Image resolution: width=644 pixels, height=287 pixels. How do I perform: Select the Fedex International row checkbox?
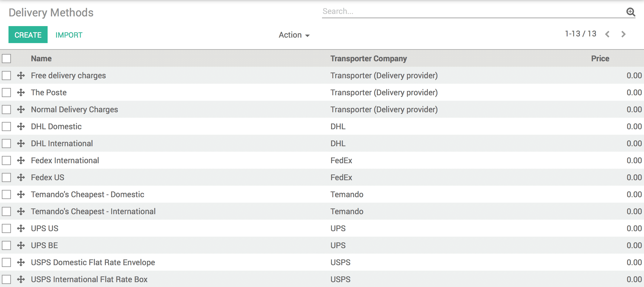(6, 160)
